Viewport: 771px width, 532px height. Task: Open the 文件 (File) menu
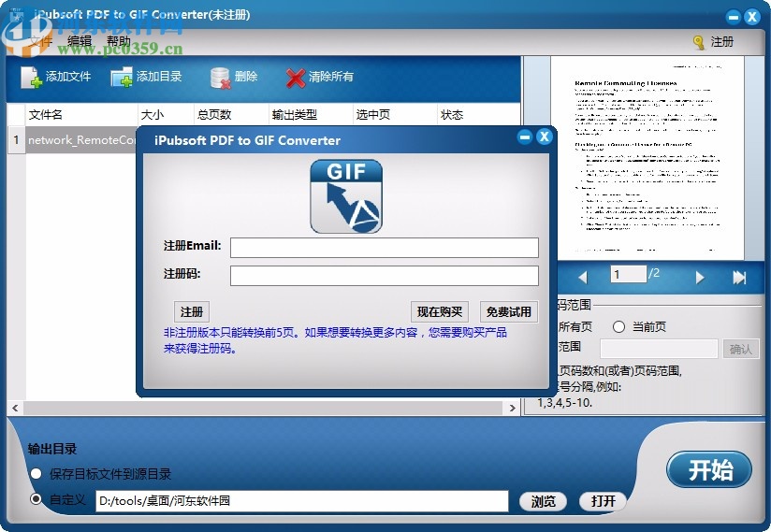[x=40, y=41]
